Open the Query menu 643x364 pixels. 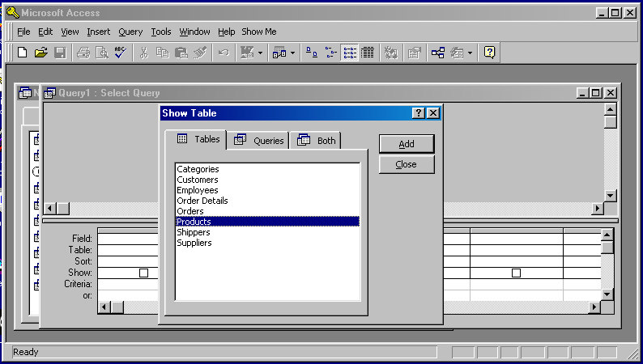[130, 32]
